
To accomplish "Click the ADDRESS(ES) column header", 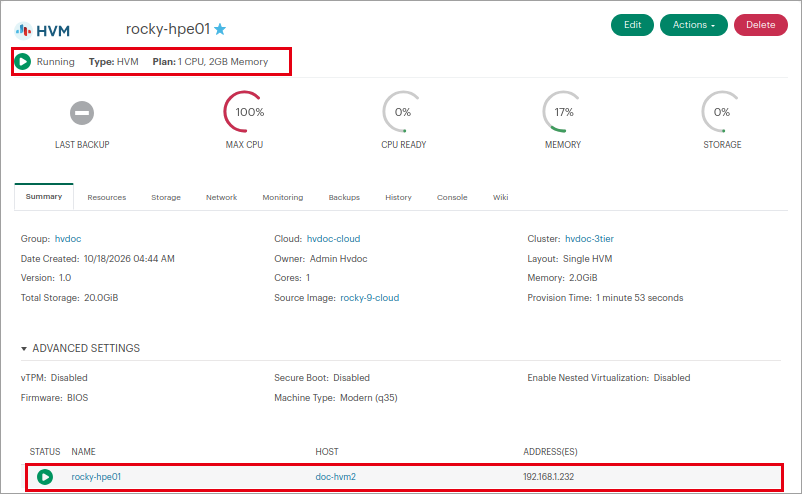I will pos(550,452).
